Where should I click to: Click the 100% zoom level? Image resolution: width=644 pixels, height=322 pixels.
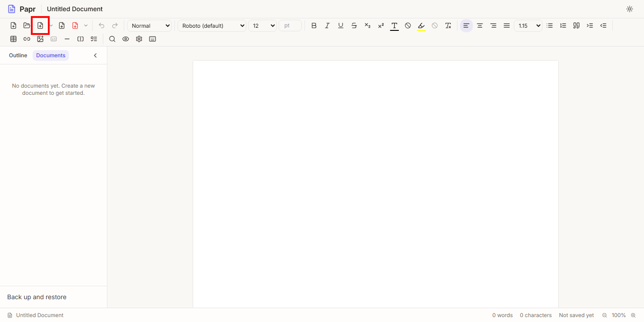tap(619, 315)
